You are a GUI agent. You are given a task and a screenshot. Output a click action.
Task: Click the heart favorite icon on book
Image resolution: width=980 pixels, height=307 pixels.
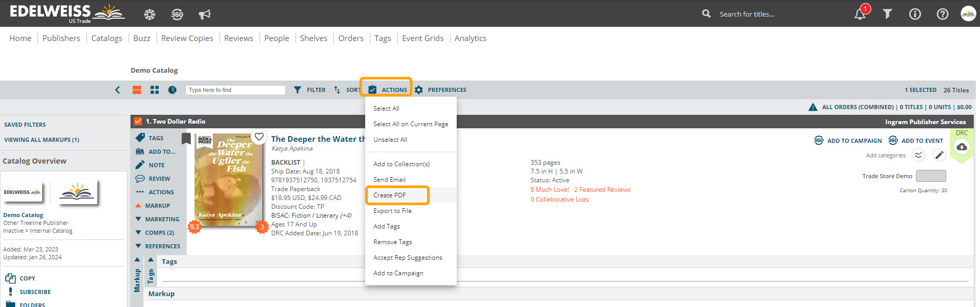[x=259, y=137]
